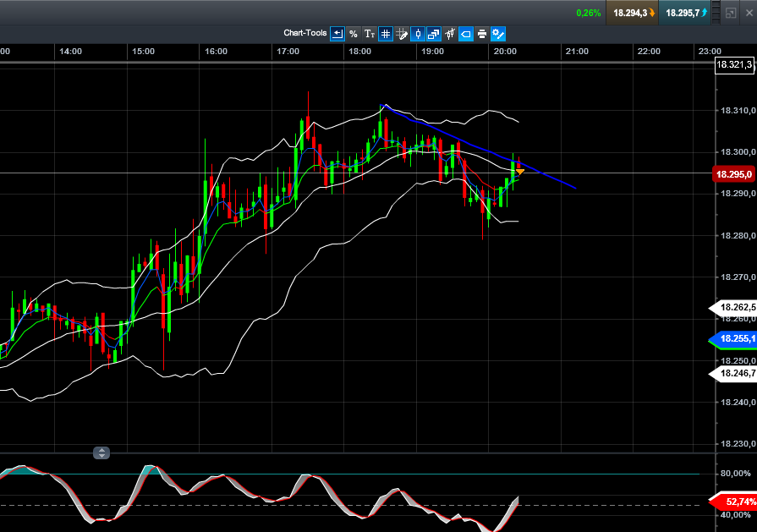Select the blue 18.255,1 price level marker
Viewport: 757px width, 532px height.
[734, 339]
